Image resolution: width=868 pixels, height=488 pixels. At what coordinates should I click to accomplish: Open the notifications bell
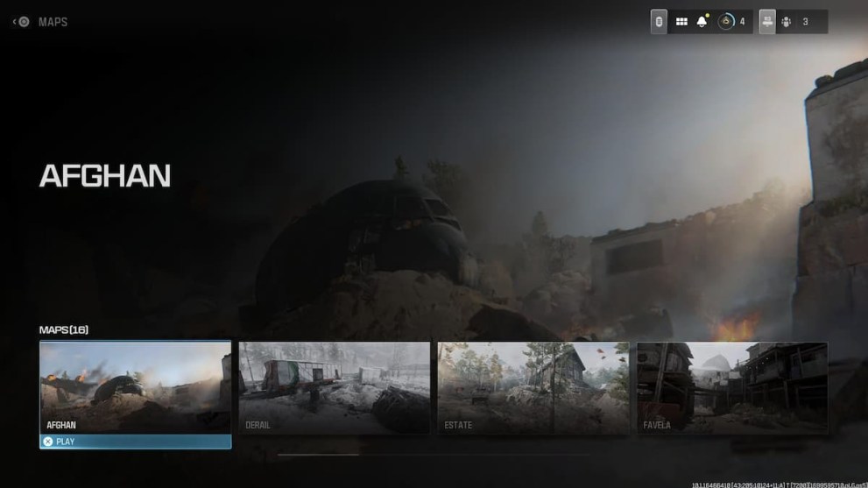tap(702, 21)
